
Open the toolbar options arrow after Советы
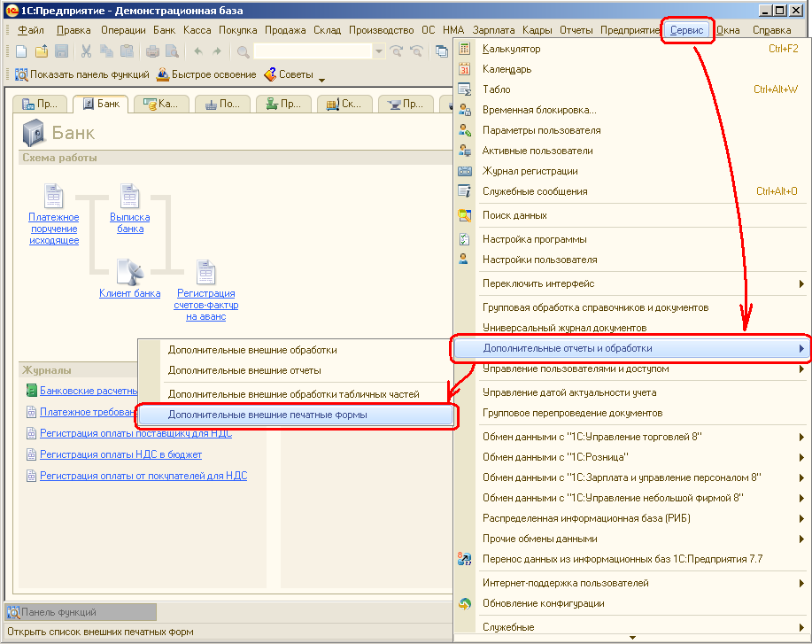[321, 80]
